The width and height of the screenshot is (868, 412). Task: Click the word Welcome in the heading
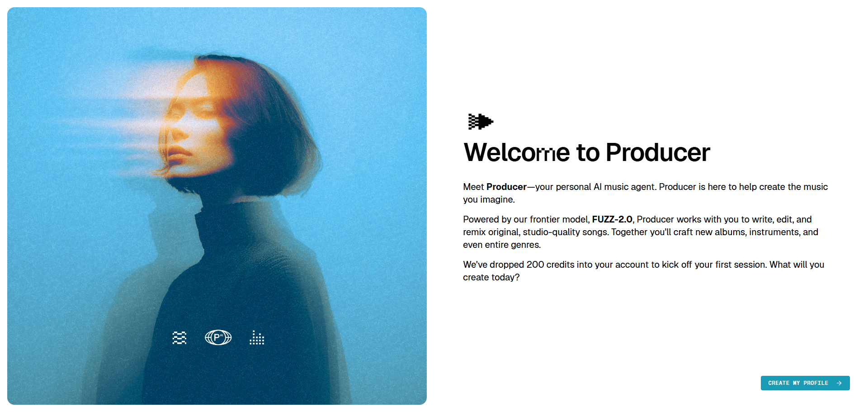(517, 152)
